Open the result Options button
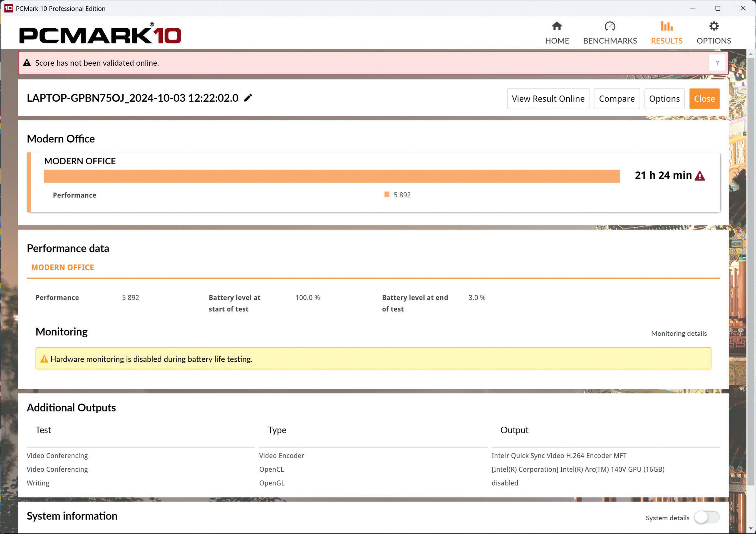The image size is (756, 534). [664, 98]
